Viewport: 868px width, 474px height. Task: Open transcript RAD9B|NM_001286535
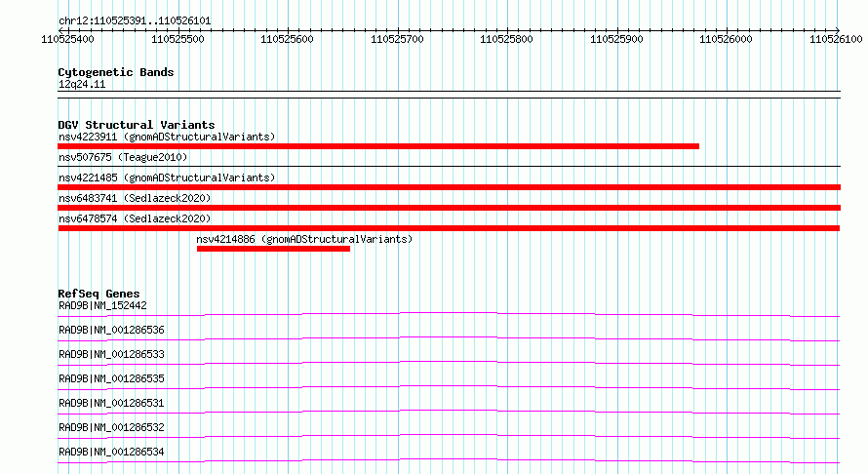tap(111, 378)
